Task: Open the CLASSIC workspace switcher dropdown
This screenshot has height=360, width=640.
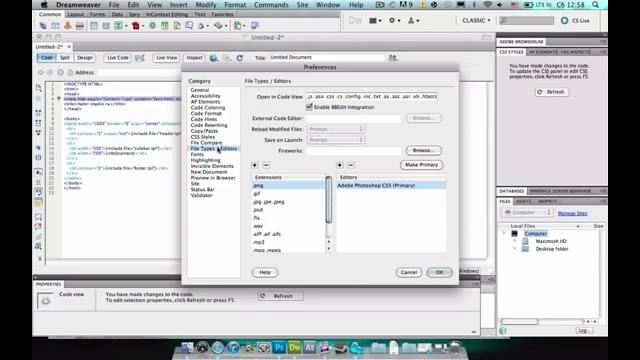Action: click(476, 20)
